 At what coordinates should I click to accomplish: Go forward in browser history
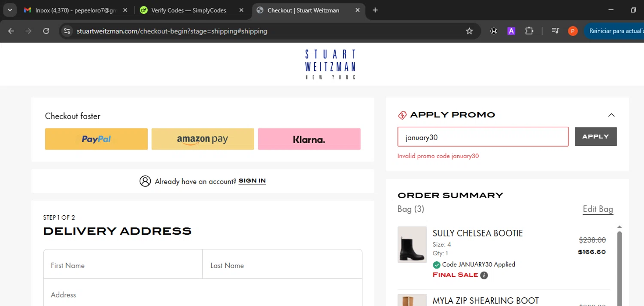[28, 31]
